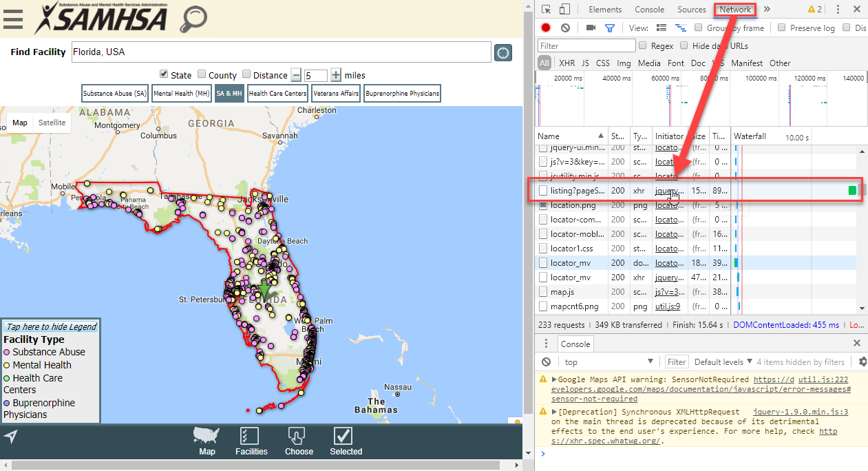Click the distance miles value field

coord(315,76)
